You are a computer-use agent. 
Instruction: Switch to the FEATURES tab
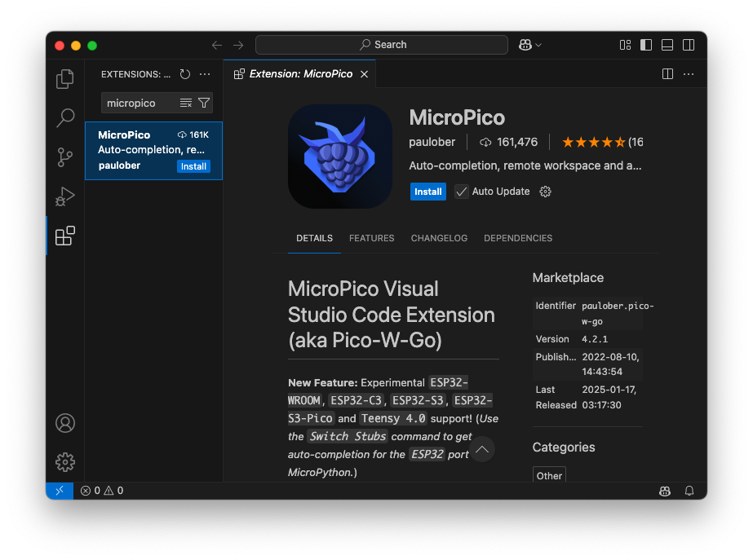click(x=371, y=238)
